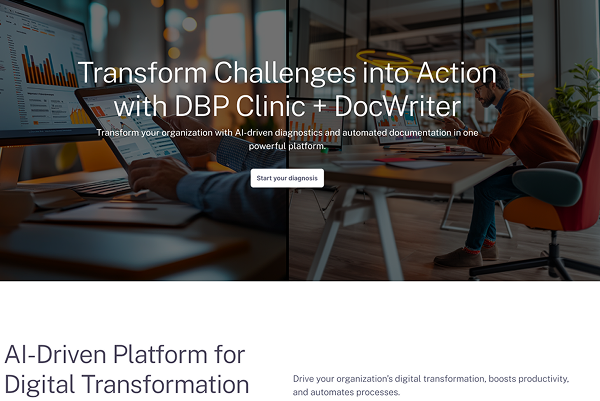Click the "Drive your organization's digital transformation" text
This screenshot has height=401, width=600.
[x=430, y=379]
